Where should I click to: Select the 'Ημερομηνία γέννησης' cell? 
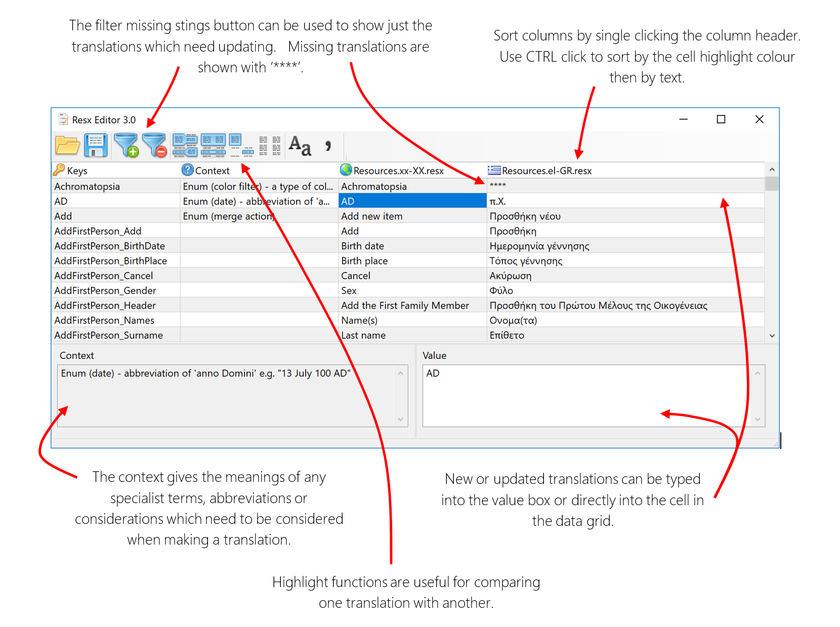[625, 246]
